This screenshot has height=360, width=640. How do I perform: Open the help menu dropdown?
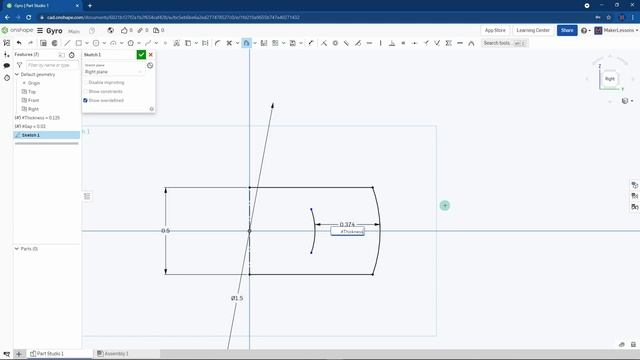pos(586,31)
